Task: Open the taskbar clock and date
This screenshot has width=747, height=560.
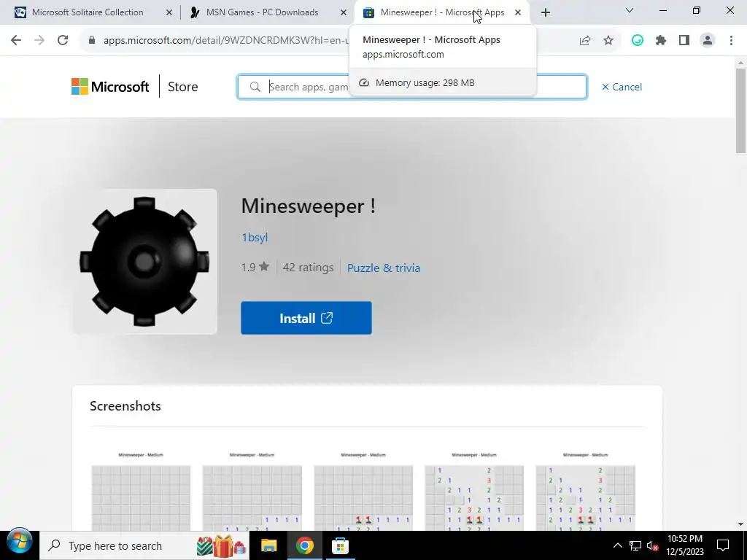Action: tap(685, 545)
